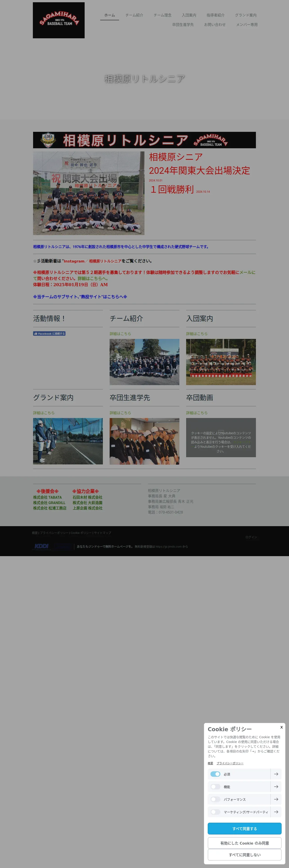Open the footer プライバシーポリシー link

point(54,533)
